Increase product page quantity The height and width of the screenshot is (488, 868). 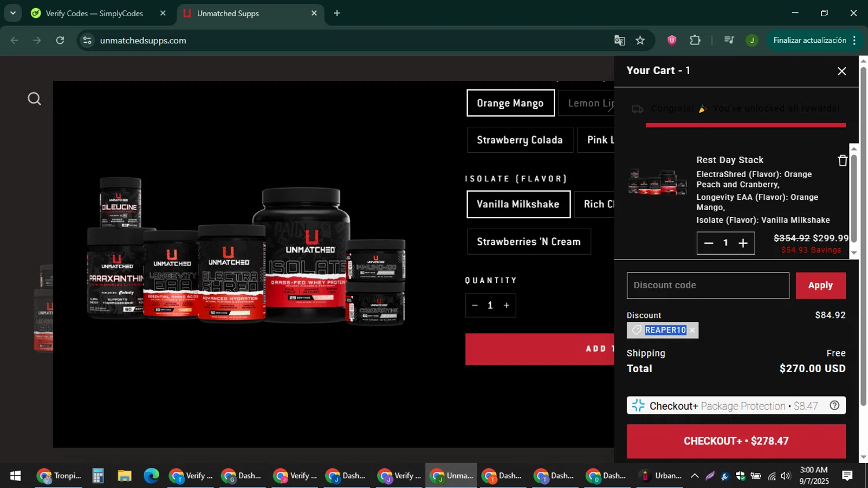pyautogui.click(x=506, y=306)
